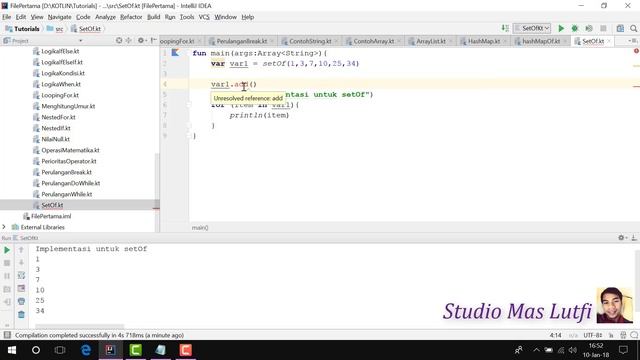Pause output icon in Run panel

[x=7, y=276]
